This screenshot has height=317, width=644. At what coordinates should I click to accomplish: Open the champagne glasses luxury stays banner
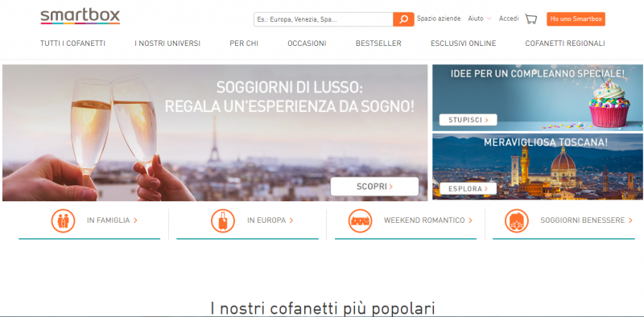pos(215,133)
